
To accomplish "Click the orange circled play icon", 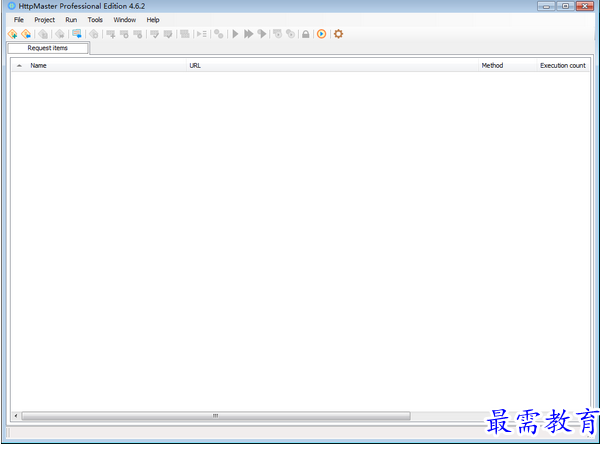I will click(321, 34).
